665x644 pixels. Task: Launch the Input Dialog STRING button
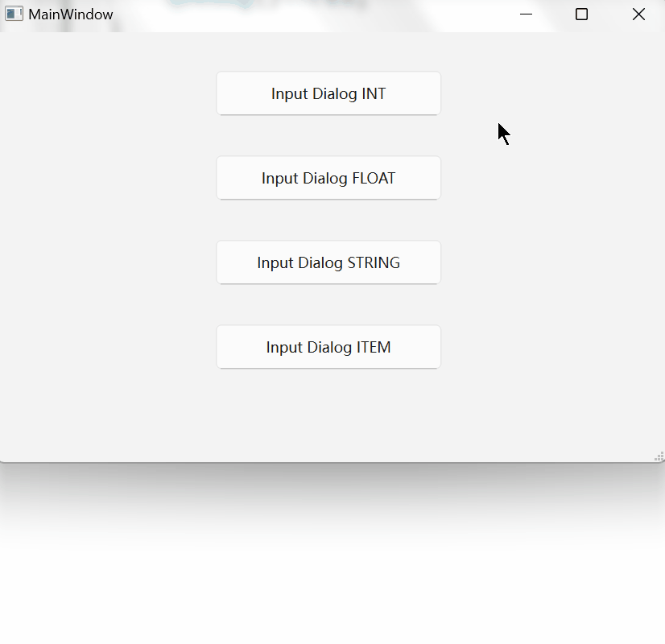328,262
